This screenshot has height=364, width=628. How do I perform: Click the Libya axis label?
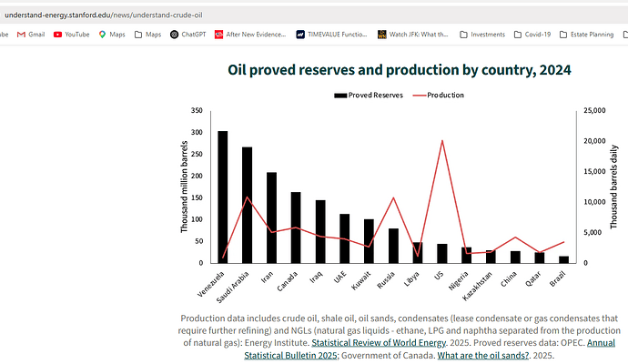(x=411, y=278)
